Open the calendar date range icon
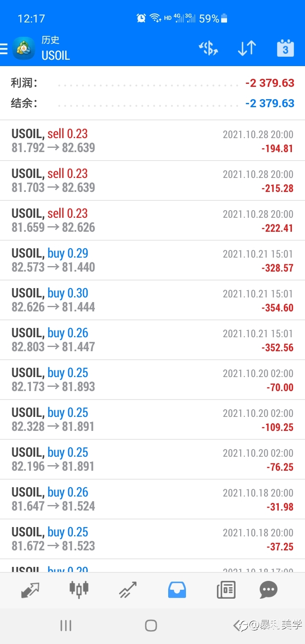The image size is (305, 644). click(x=286, y=48)
